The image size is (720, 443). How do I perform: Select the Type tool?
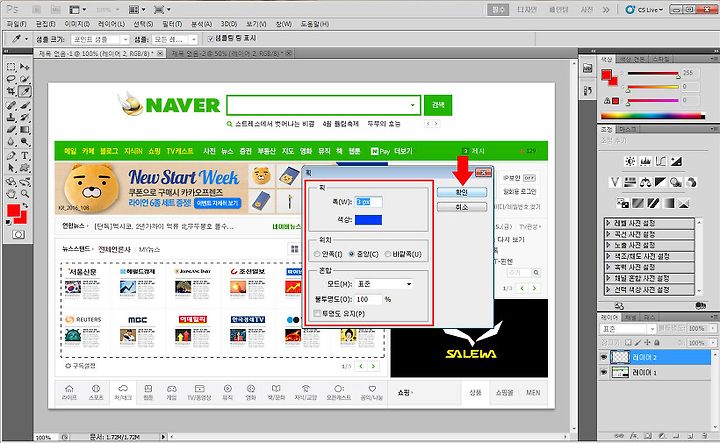coord(25,156)
